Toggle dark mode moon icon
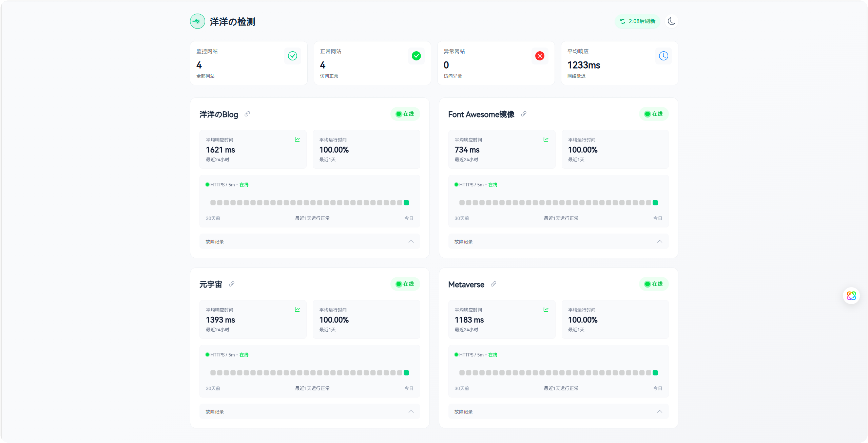 coord(671,21)
